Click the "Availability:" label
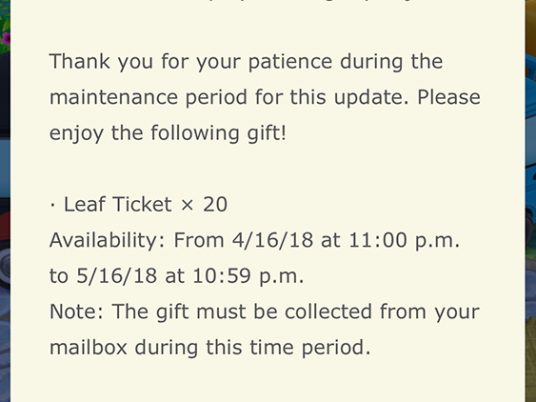536x402 pixels. [107, 241]
